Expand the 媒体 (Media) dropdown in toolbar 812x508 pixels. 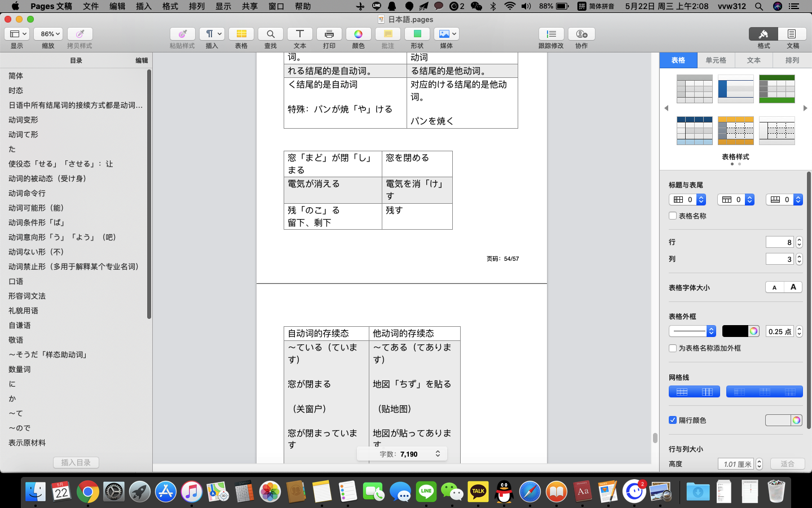[x=447, y=34]
